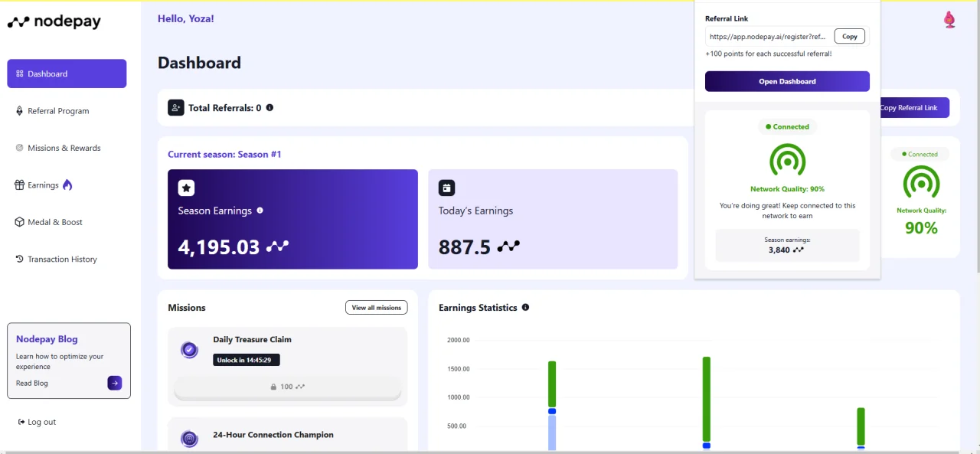Click the locked 100 points claim button

coord(287,387)
